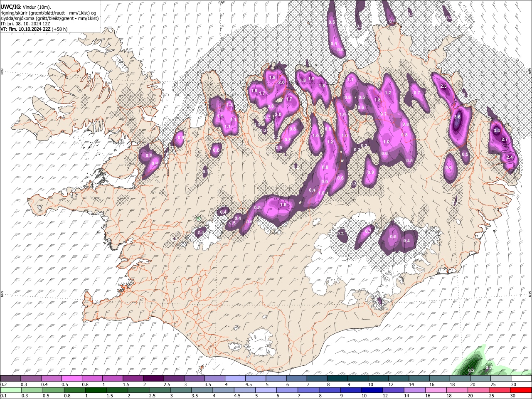Select the red rain legend swatch labeled 30

coord(521,390)
